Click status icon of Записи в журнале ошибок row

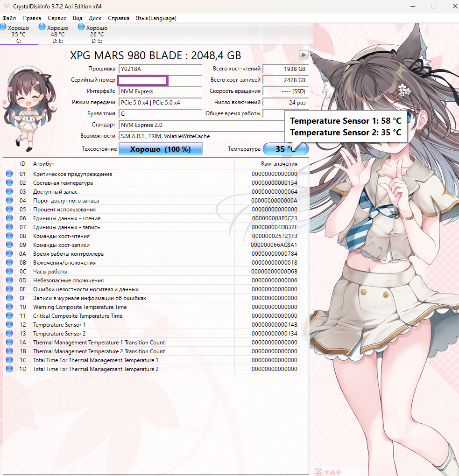tap(9, 298)
